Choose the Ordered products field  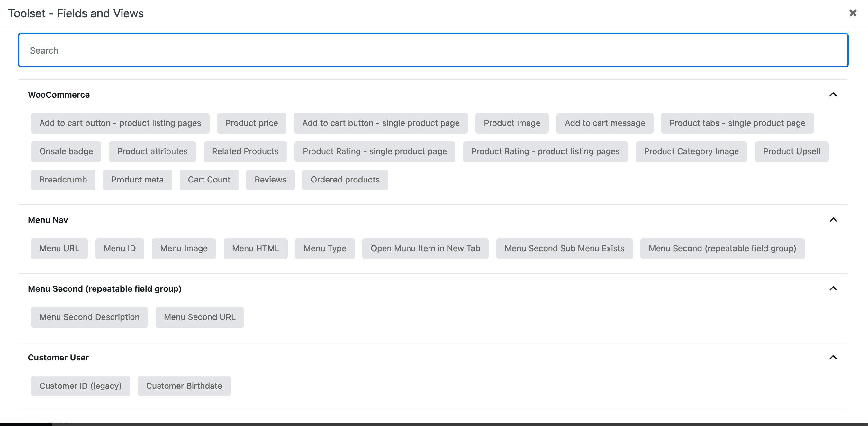[345, 180]
